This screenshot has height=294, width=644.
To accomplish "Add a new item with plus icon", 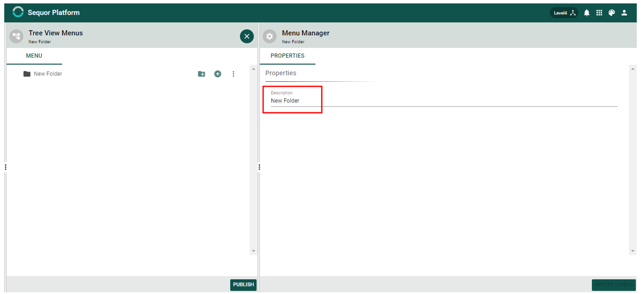I will 218,74.
